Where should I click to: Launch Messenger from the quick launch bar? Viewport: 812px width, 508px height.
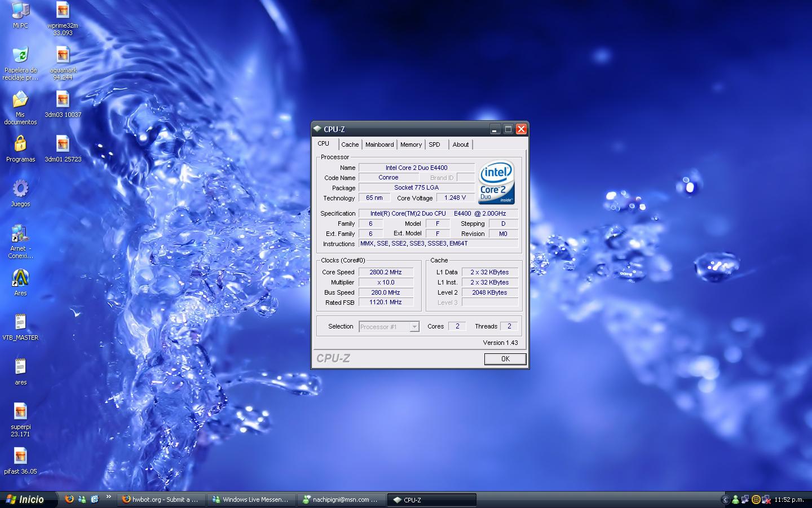click(x=82, y=499)
